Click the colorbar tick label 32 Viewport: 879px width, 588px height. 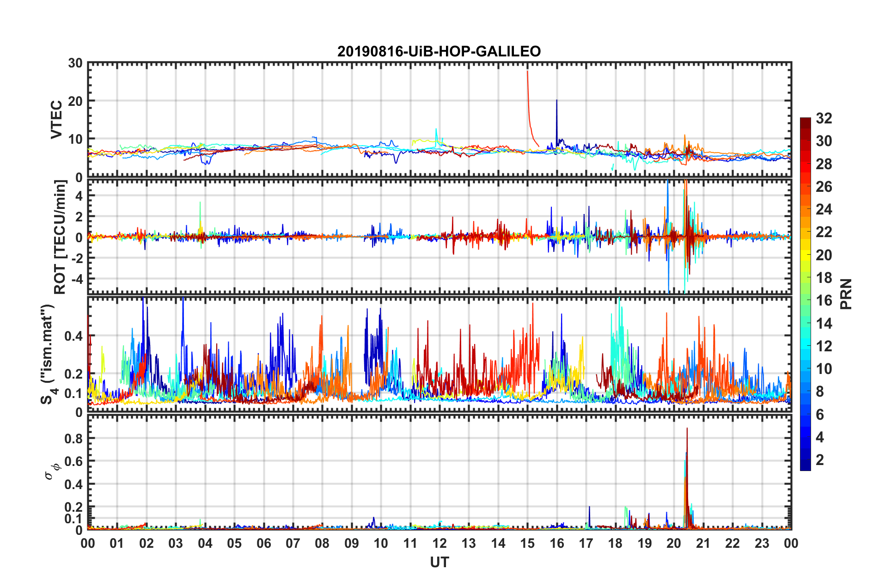(x=824, y=119)
